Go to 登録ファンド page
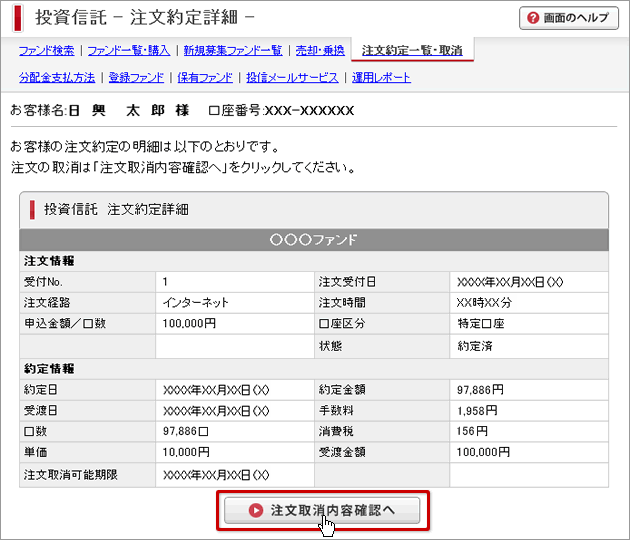 point(136,77)
